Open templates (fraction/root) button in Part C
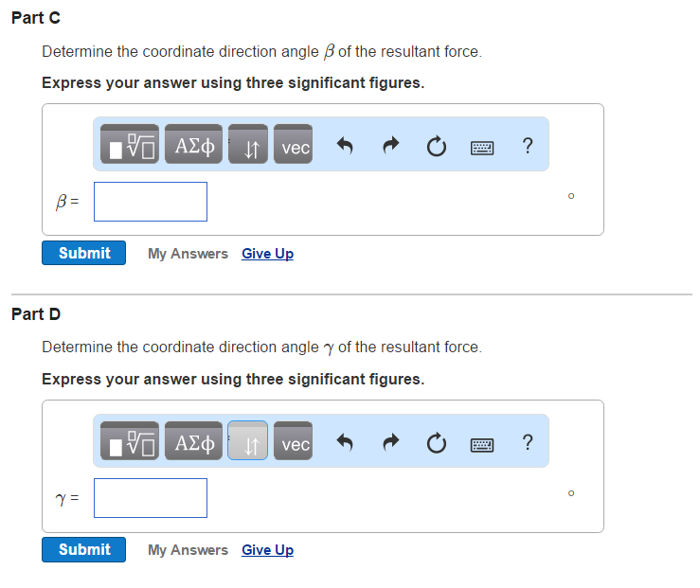This screenshot has width=700, height=588. (130, 146)
